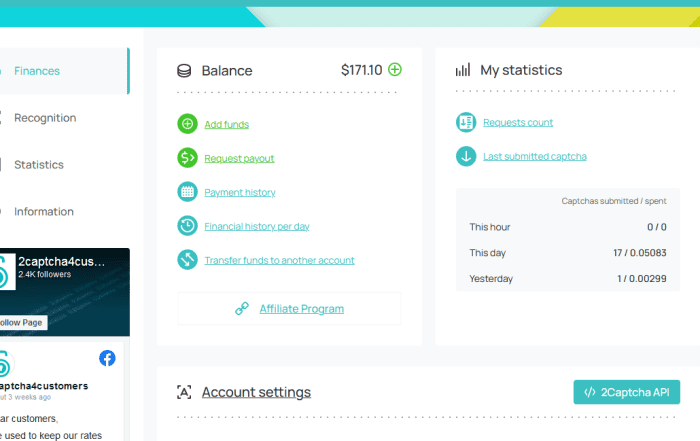Open the Add funds link

point(226,124)
